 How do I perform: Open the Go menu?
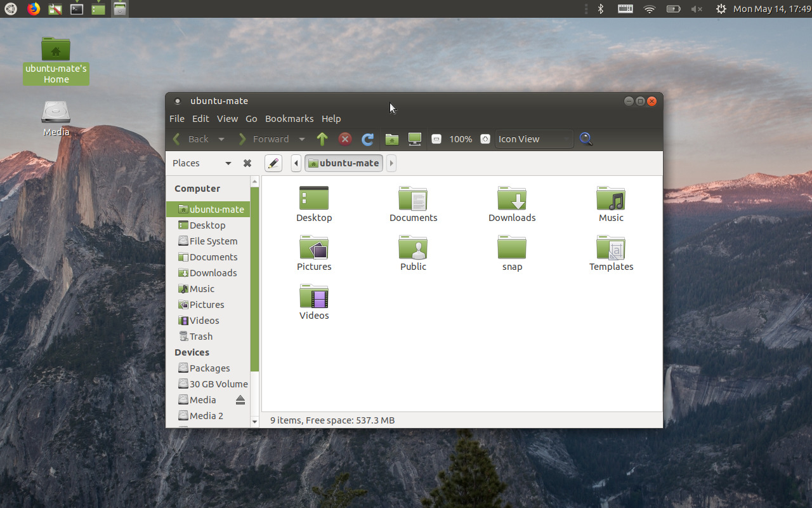[251, 119]
